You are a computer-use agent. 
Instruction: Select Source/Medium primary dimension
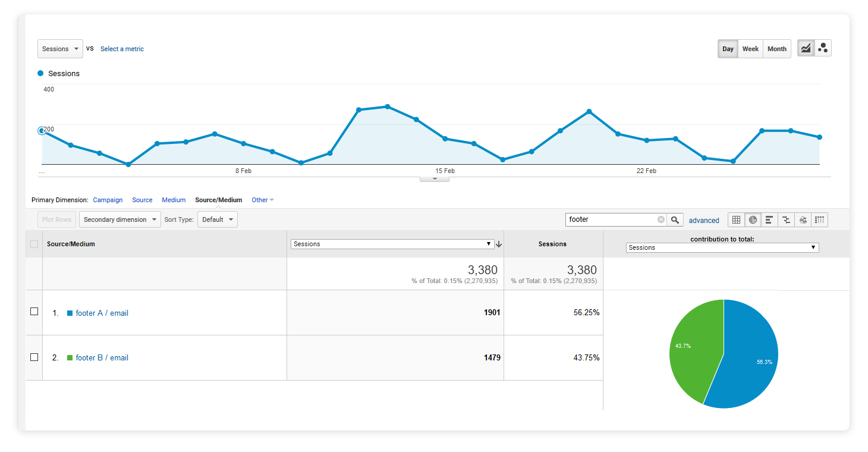pos(219,200)
